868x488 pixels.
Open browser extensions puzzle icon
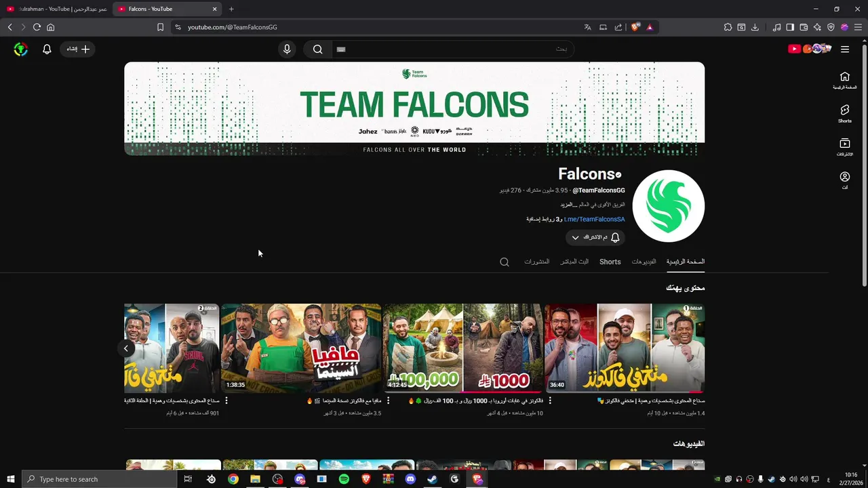[728, 27]
